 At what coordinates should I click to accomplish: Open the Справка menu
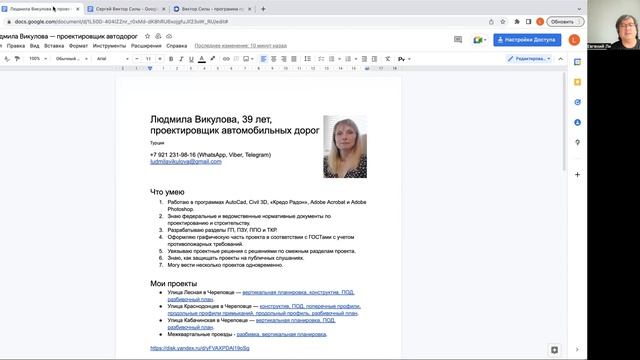click(x=177, y=46)
